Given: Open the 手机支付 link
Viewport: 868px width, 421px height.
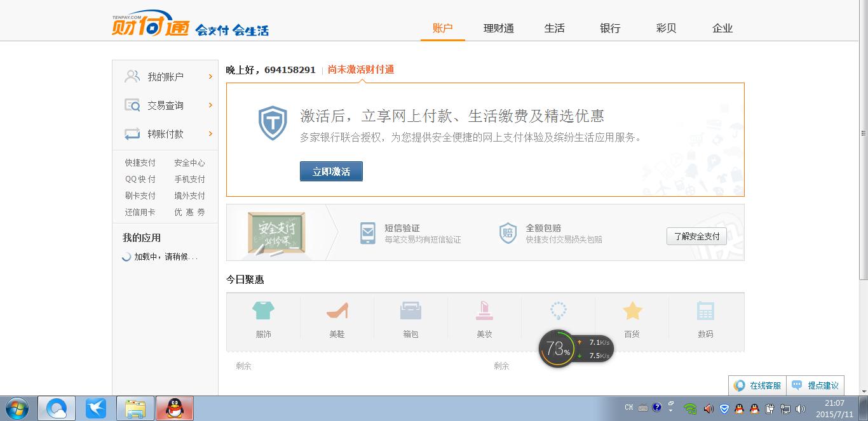Looking at the screenshot, I should (x=189, y=179).
